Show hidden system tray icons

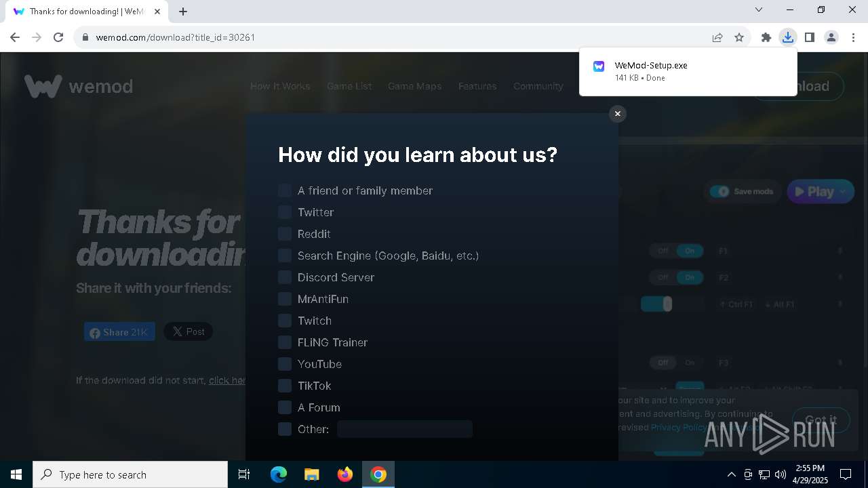pyautogui.click(x=731, y=474)
